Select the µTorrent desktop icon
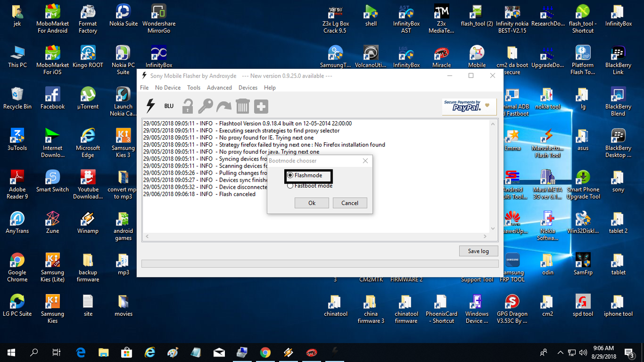The height and width of the screenshot is (362, 644). pos(88,98)
